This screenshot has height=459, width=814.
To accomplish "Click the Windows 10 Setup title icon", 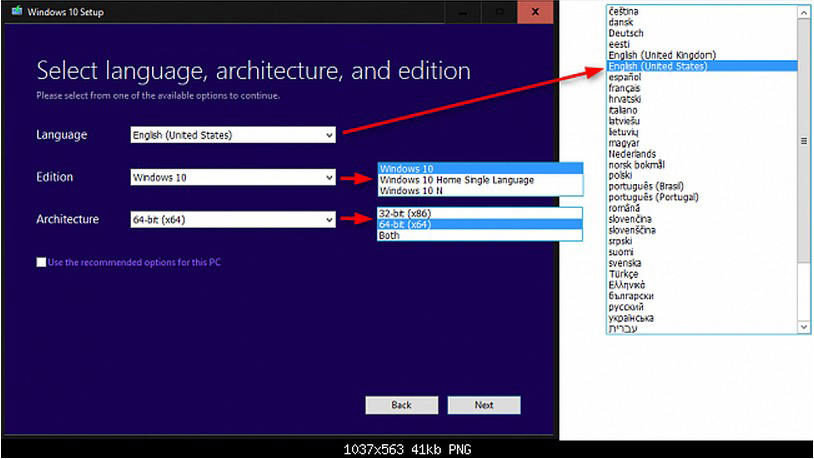I will 17,11.
